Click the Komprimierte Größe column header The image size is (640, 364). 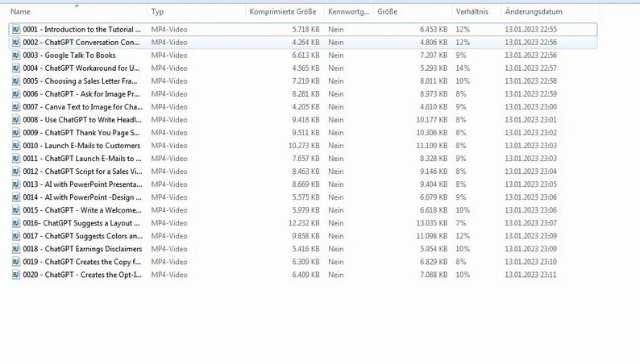[x=282, y=12]
